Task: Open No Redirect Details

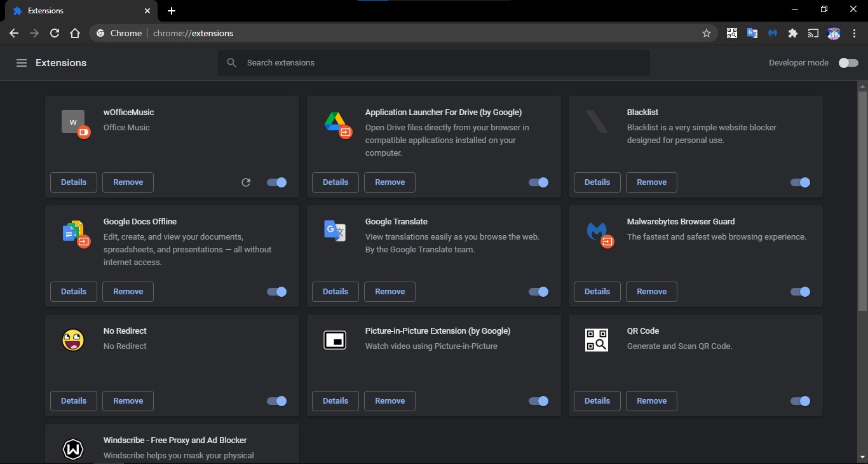Action: (x=74, y=401)
